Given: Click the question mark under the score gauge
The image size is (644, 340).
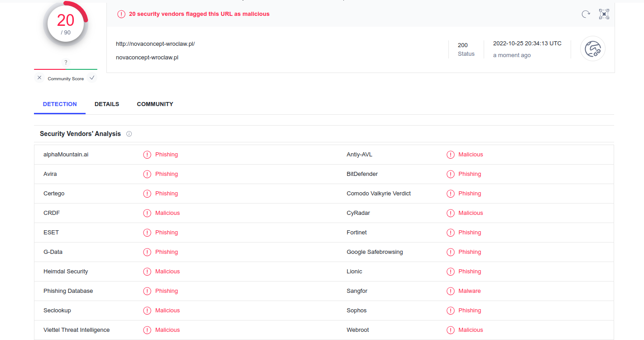Looking at the screenshot, I should pos(66,62).
